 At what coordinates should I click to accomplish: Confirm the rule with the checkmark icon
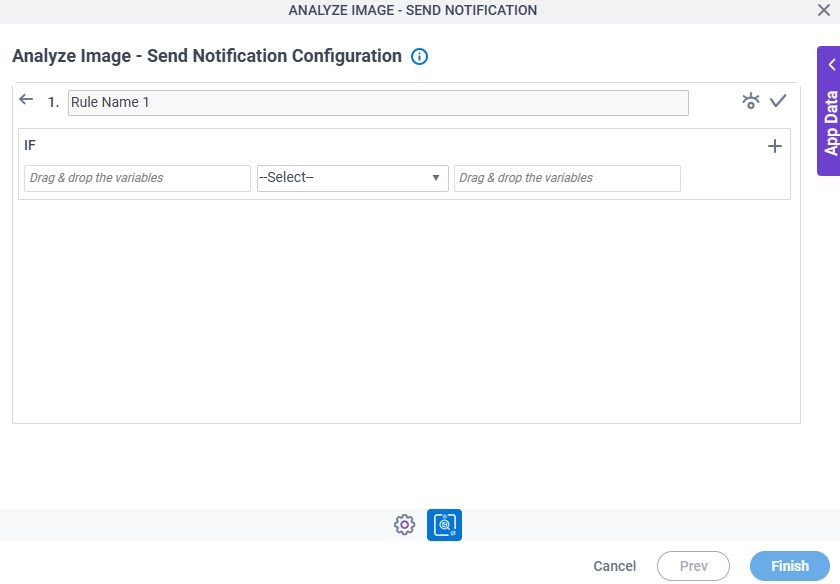pos(778,101)
